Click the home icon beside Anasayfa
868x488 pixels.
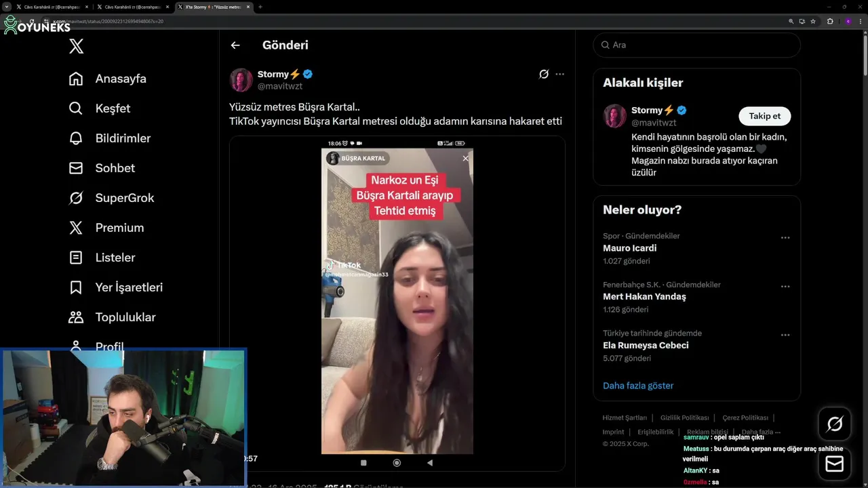[76, 79]
